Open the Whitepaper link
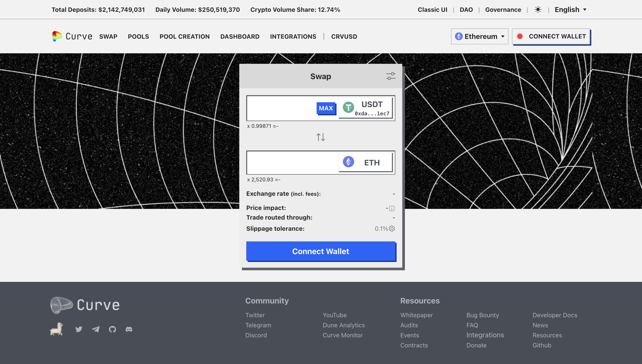Image resolution: width=642 pixels, height=364 pixels. point(416,315)
